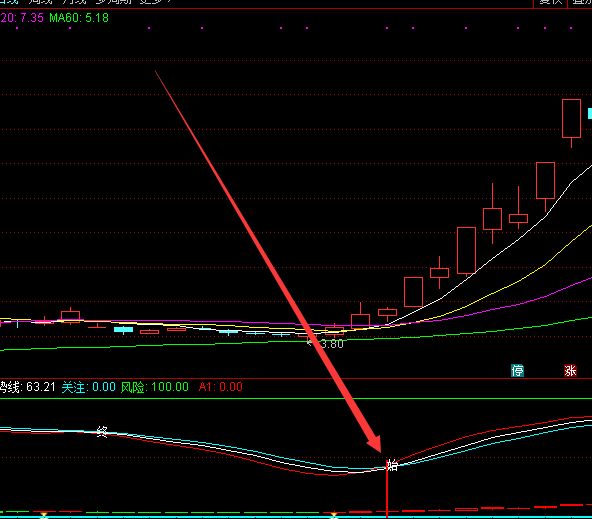Image resolution: width=592 pixels, height=519 pixels.
Task: Click the 趋势线 63.21 indicator label
Action: point(28,387)
